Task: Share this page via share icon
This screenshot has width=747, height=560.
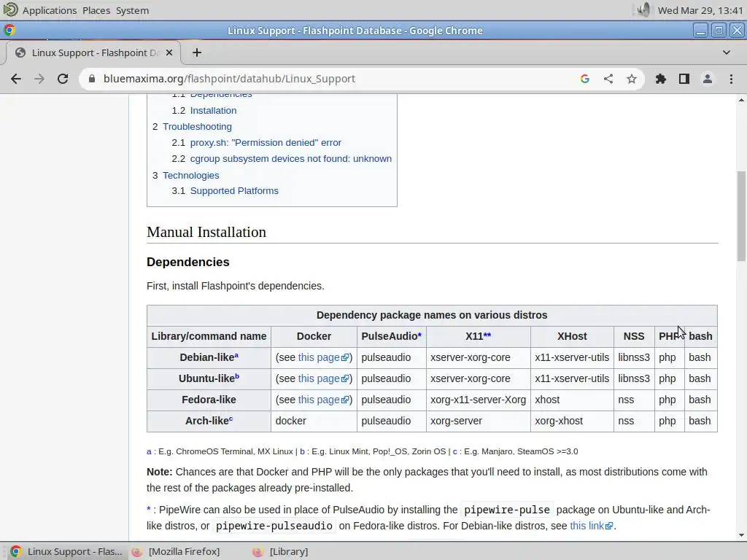Action: [x=608, y=79]
